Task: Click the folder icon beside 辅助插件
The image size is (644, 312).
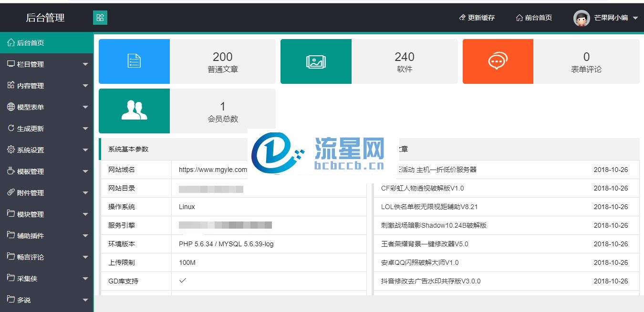Action: tap(11, 235)
